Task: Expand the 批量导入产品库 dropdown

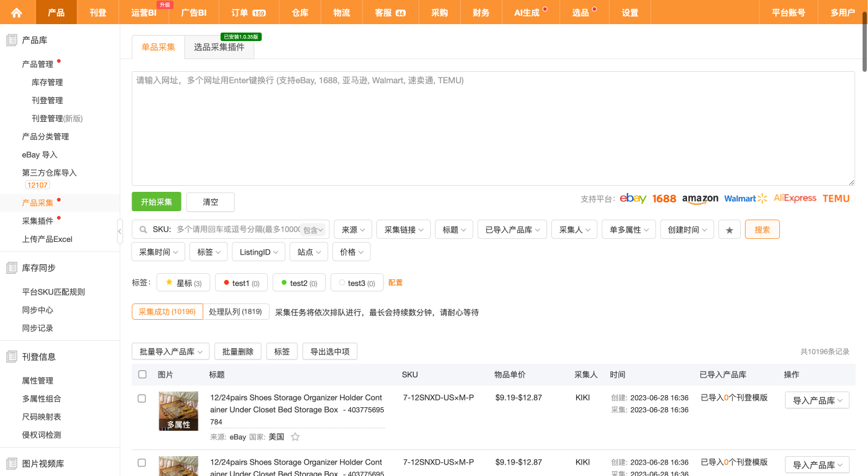Action: tap(171, 352)
